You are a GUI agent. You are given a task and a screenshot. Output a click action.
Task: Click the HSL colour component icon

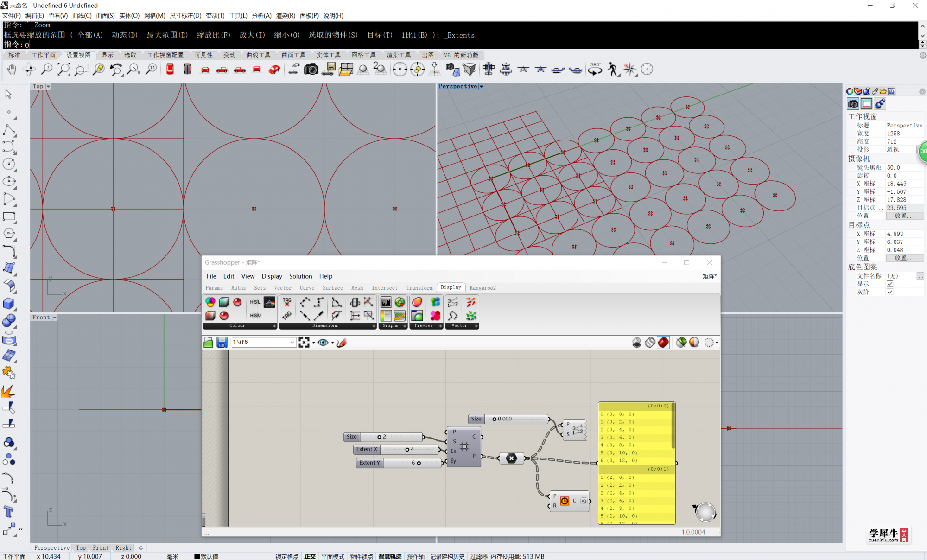click(x=255, y=302)
